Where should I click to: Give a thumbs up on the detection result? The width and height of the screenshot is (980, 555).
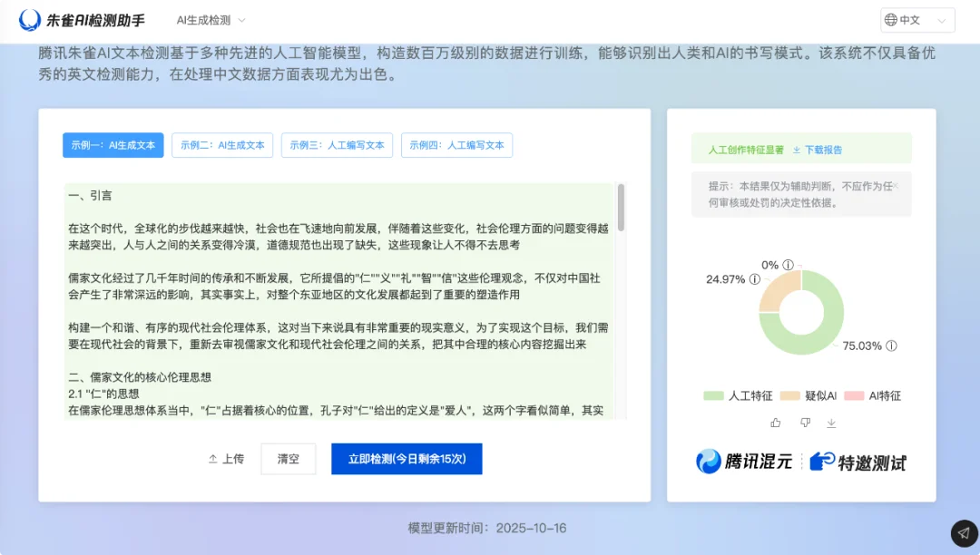click(777, 424)
